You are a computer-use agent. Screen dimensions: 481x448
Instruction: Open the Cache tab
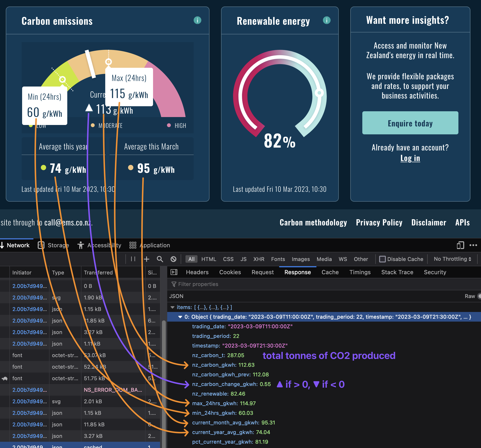(330, 272)
